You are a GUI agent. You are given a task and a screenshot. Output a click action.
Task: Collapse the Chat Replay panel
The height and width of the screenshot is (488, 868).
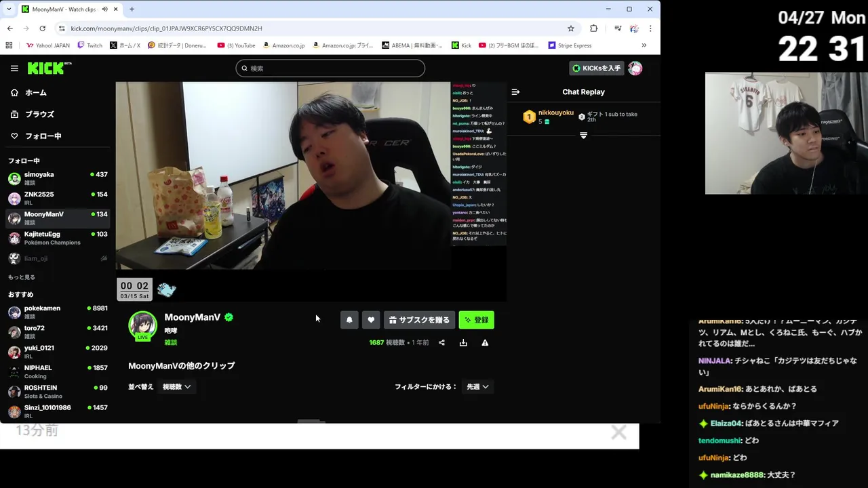515,92
